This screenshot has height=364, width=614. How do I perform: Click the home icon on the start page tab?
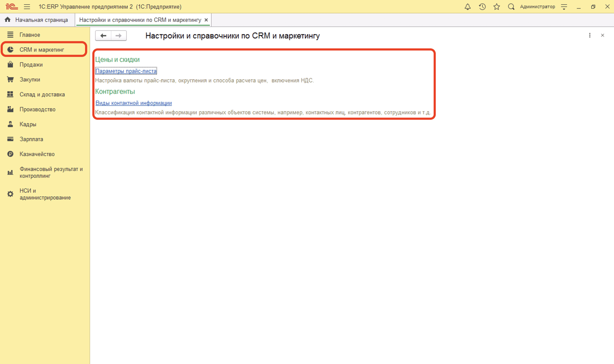(x=8, y=20)
